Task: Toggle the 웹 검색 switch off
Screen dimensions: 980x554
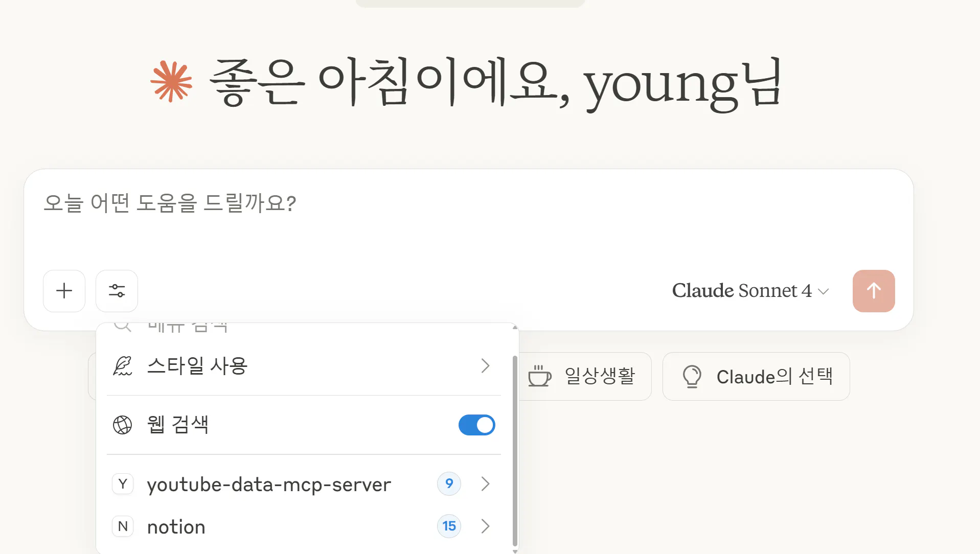Action: [x=476, y=425]
